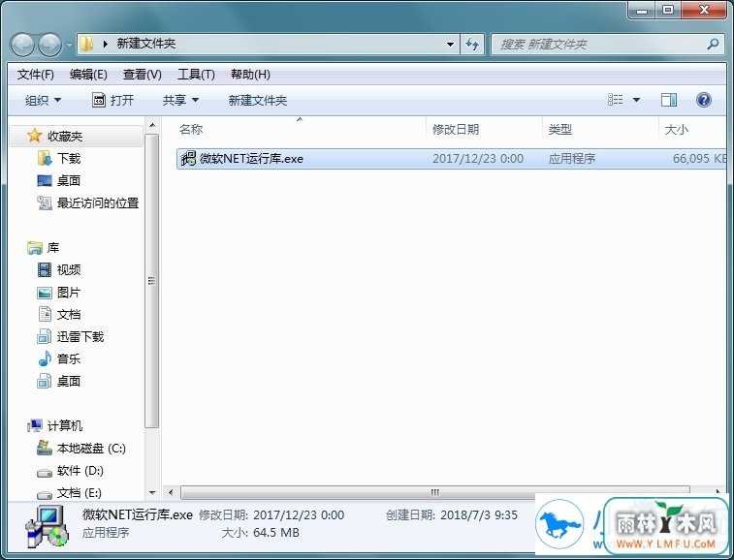Maximize the explorer window
The image size is (734, 560).
pyautogui.click(x=668, y=10)
